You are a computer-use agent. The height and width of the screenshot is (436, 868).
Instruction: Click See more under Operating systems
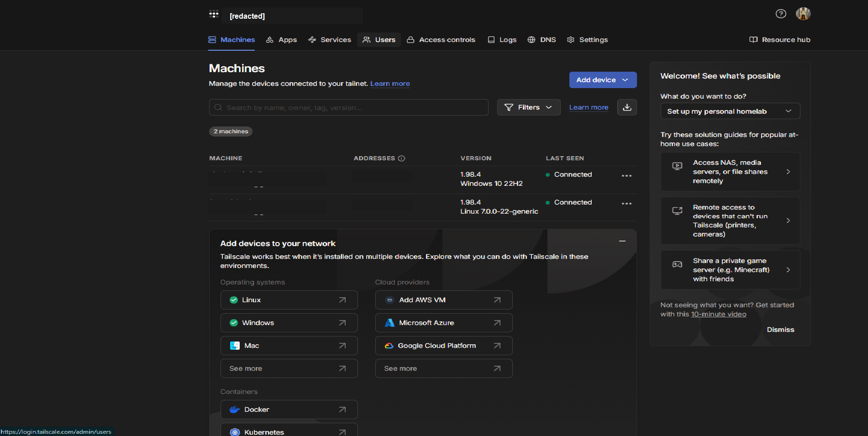(x=289, y=368)
